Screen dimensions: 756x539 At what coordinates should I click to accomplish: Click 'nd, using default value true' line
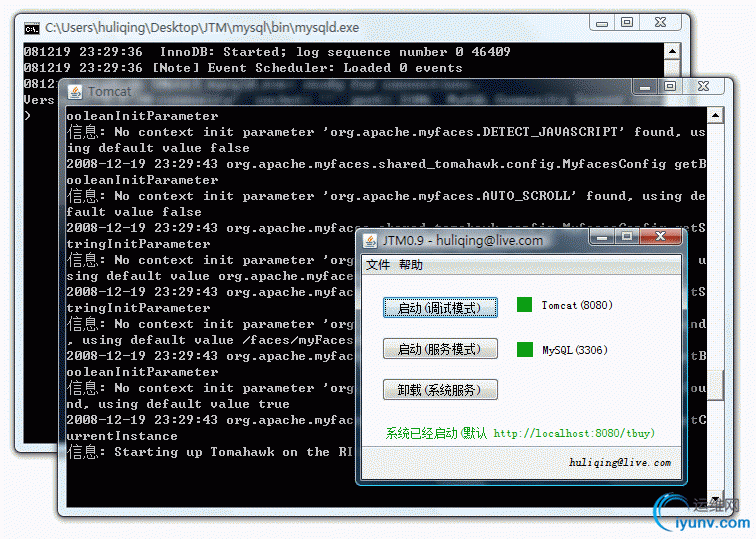[x=178, y=404]
